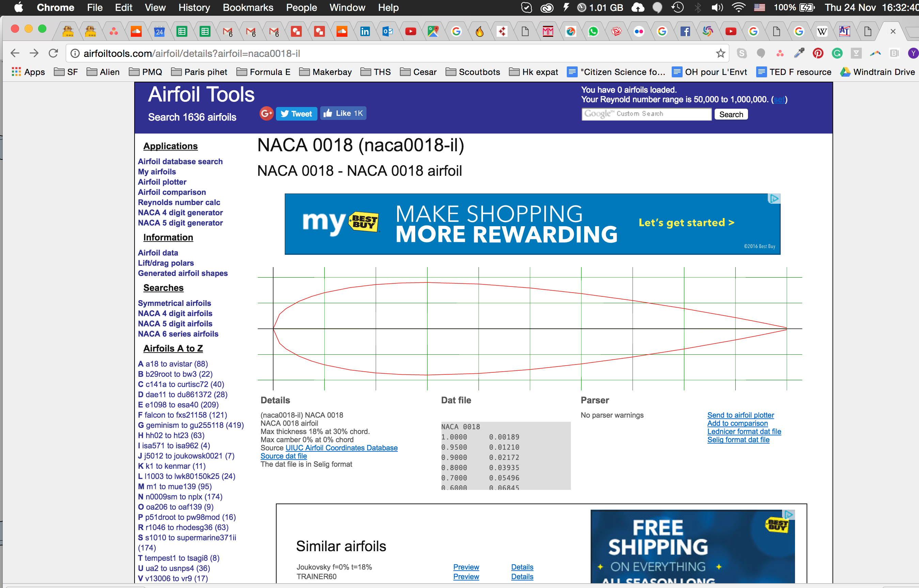This screenshot has width=919, height=588.
Task: Open the Cesar bookmarks folder
Action: coord(418,72)
